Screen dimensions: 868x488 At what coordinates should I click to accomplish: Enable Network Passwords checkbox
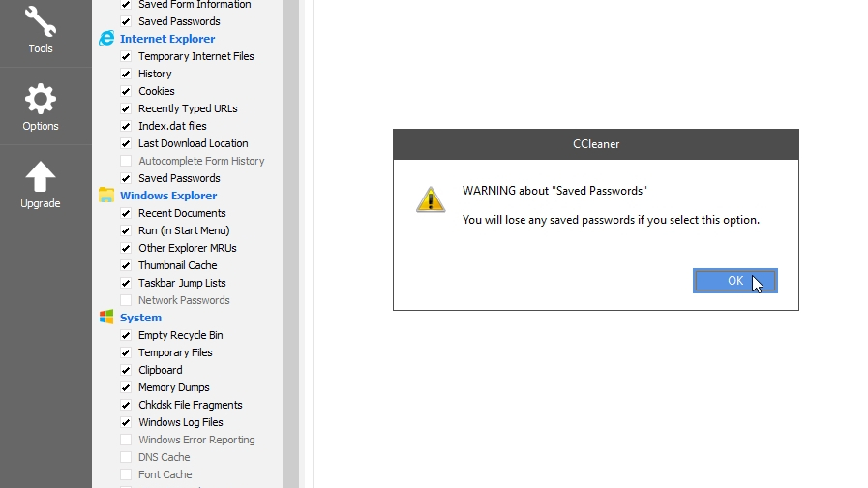(x=126, y=300)
